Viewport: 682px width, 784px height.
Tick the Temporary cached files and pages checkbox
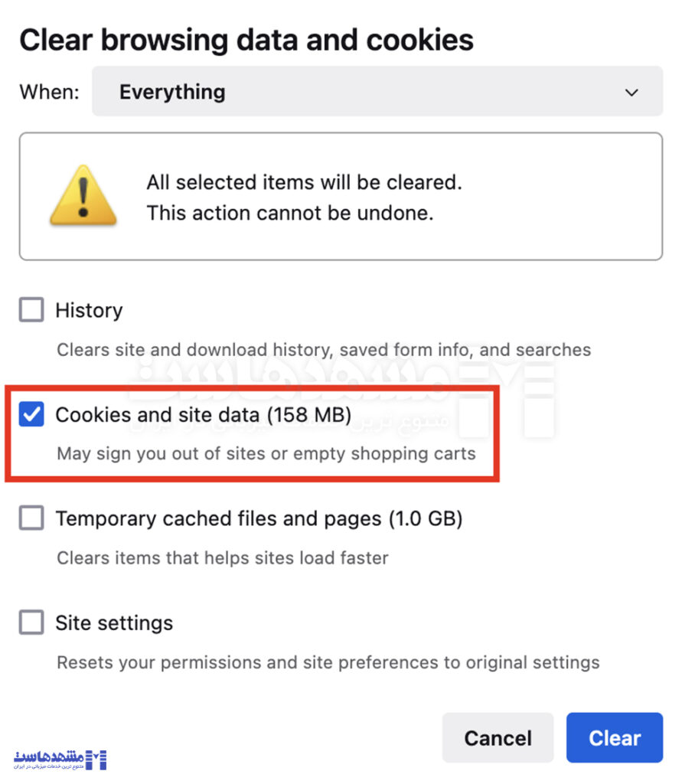pos(31,518)
